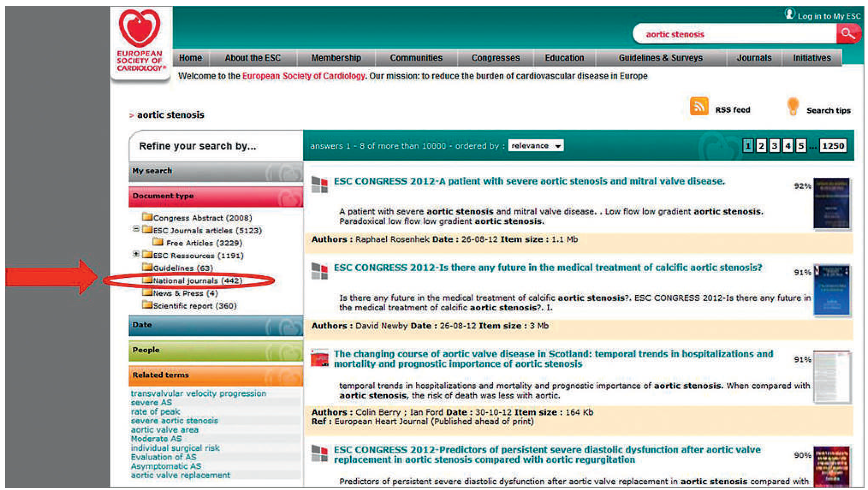868x490 pixels.
Task: Click the European Society of Cardiology heart logo
Action: coord(140,28)
